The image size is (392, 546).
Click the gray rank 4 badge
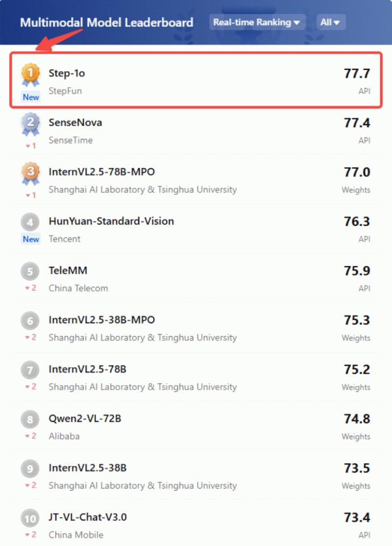click(30, 222)
